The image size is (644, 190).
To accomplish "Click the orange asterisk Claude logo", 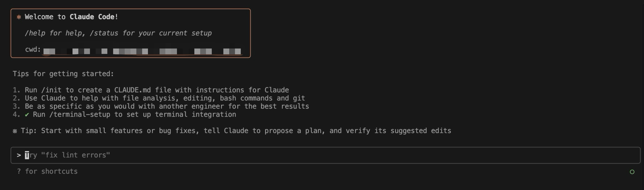I will coord(19,17).
